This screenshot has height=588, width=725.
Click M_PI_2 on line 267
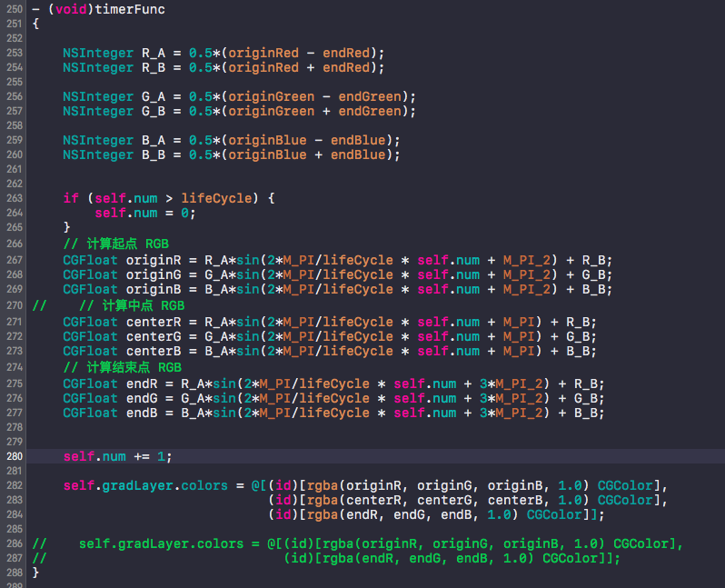tap(527, 261)
